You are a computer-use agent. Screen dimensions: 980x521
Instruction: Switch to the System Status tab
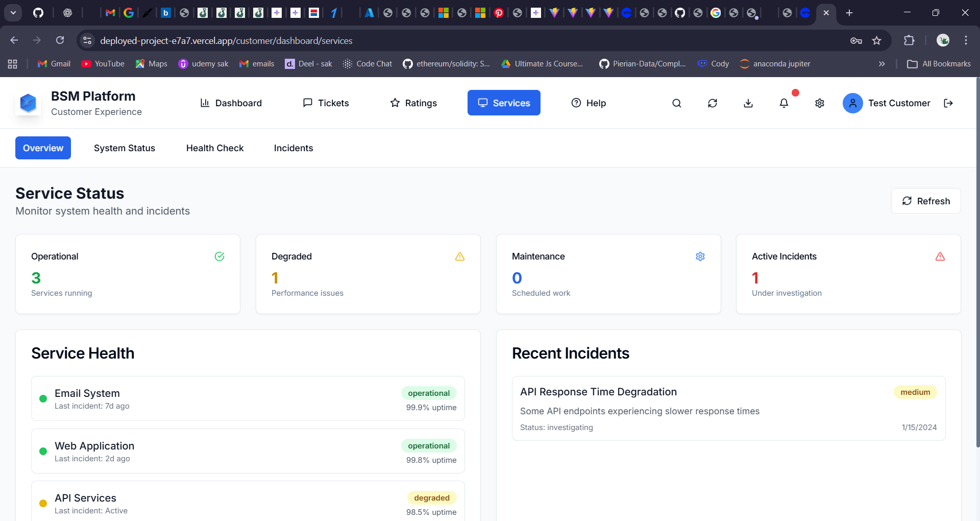coord(125,148)
